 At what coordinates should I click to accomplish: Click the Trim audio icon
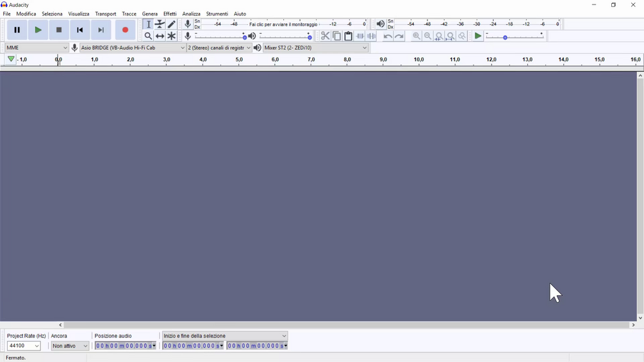359,36
